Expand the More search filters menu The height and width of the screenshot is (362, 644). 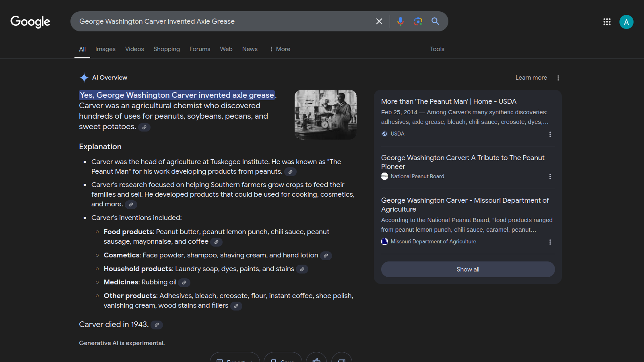280,49
